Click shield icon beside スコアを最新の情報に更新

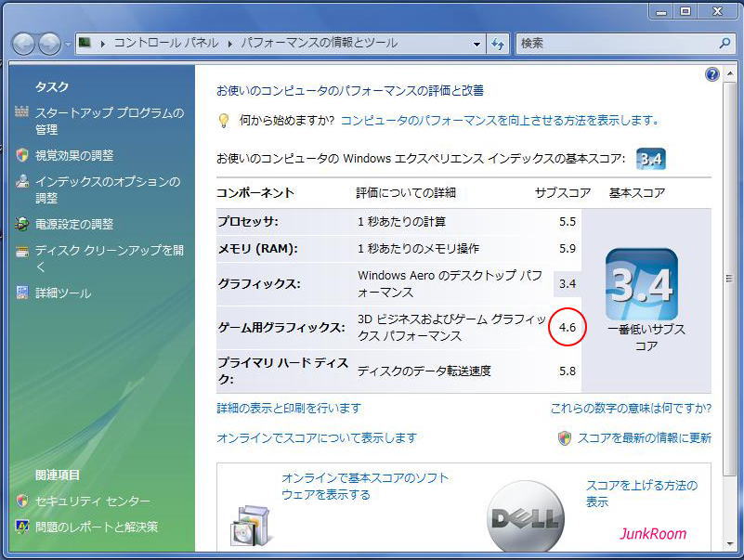(x=565, y=438)
